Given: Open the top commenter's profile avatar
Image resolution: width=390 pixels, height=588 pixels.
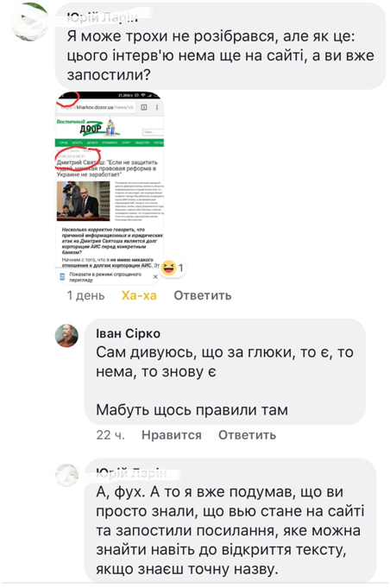Looking at the screenshot, I should click(28, 21).
